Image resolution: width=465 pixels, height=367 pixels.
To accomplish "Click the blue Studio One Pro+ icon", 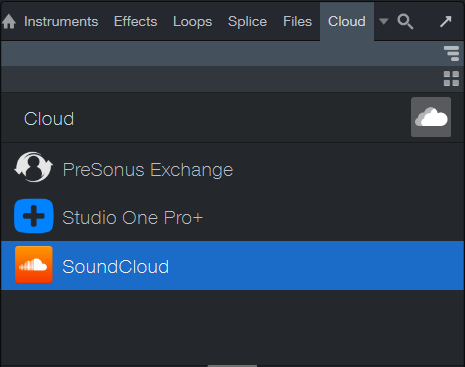I will tap(34, 216).
